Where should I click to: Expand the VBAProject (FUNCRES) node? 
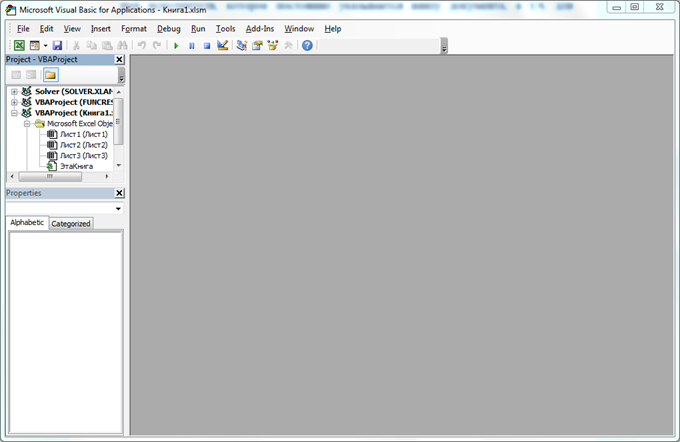(x=14, y=102)
